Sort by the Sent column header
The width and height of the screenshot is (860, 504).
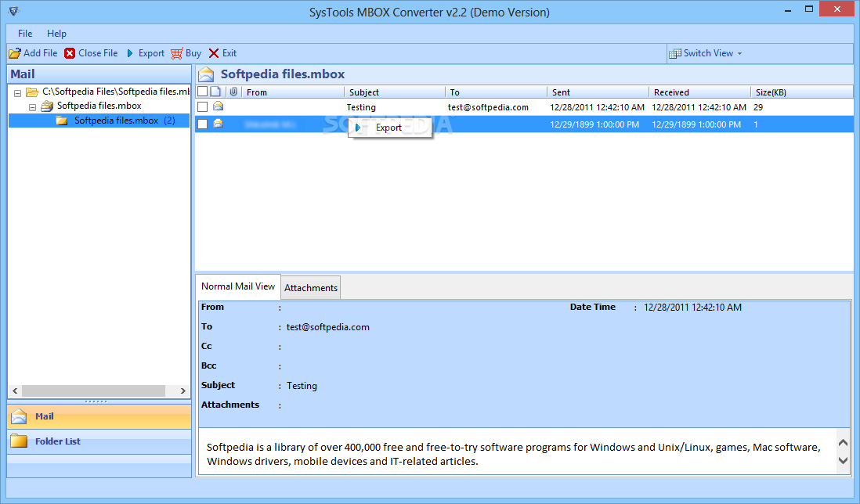598,92
